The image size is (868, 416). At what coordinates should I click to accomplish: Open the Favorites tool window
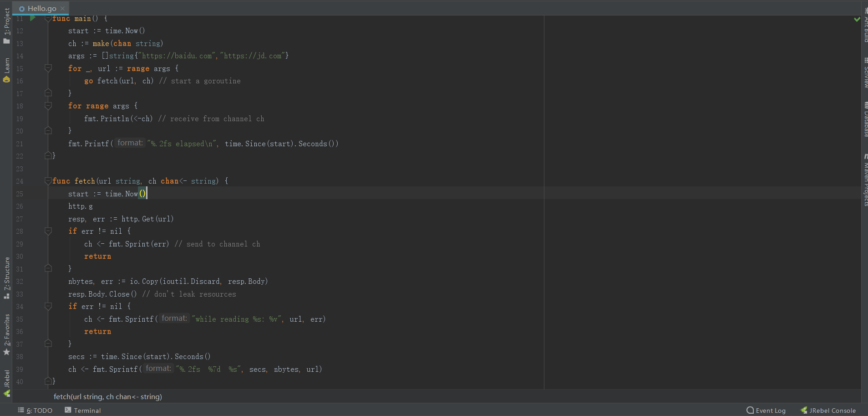coord(6,335)
